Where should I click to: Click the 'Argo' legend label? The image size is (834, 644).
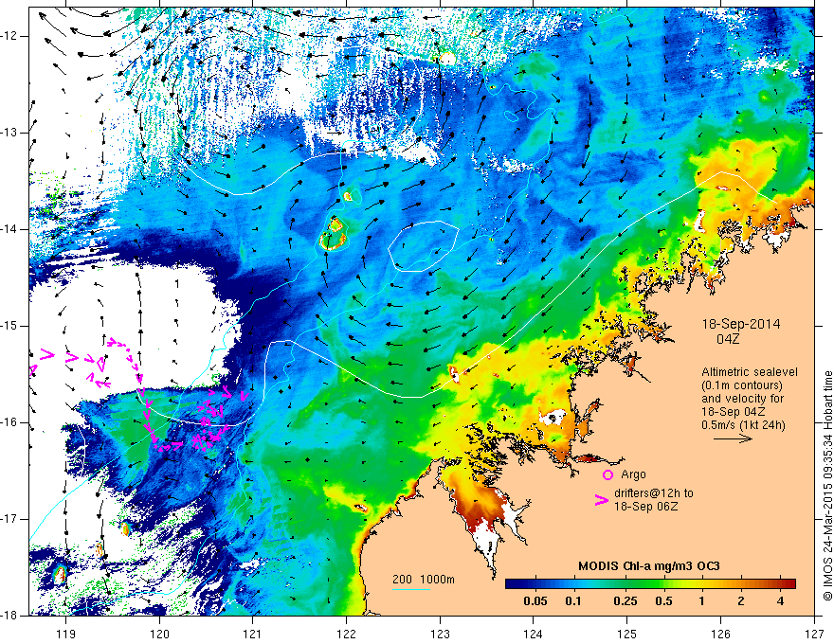point(633,474)
